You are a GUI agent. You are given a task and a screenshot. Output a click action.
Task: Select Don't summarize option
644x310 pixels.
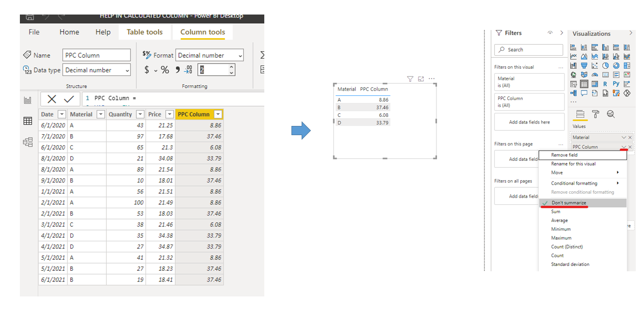[583, 202]
